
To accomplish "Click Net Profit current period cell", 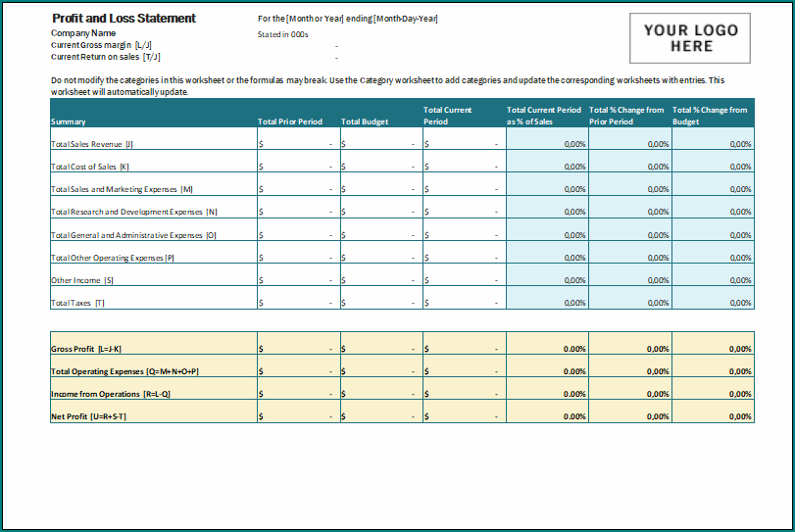I will point(465,411).
